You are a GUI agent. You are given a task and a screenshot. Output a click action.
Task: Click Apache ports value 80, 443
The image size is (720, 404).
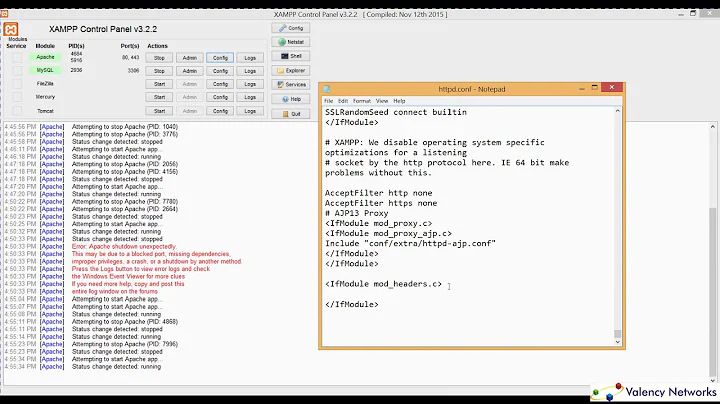click(x=130, y=57)
